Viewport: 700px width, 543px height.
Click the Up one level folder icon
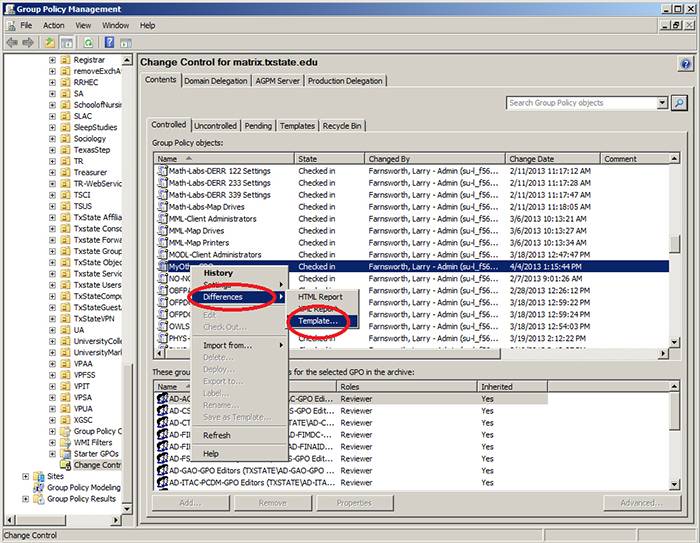coord(50,43)
